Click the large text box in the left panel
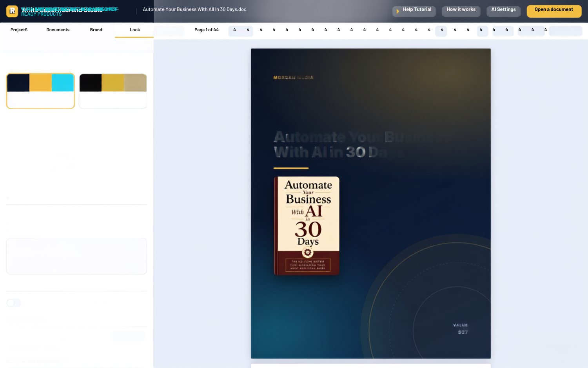 (77, 256)
